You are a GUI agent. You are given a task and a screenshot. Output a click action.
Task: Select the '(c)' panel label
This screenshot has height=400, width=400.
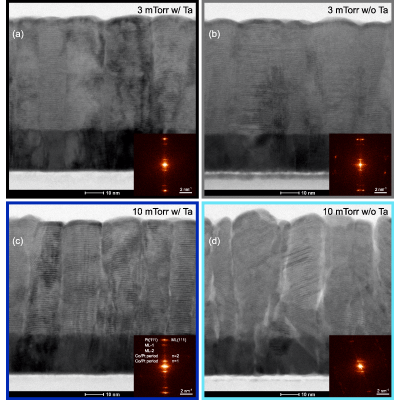[x=18, y=241]
